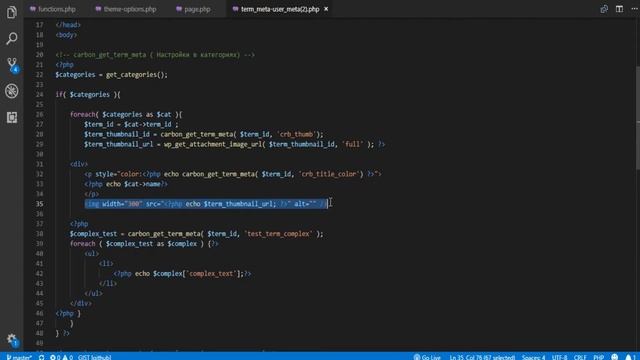
Task: Change end of line sequence CRLF
Action: pos(580,357)
